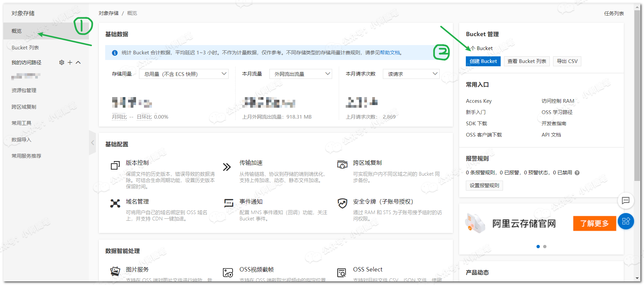Open the OSS Select title
The height and width of the screenshot is (285, 644).
368,269
